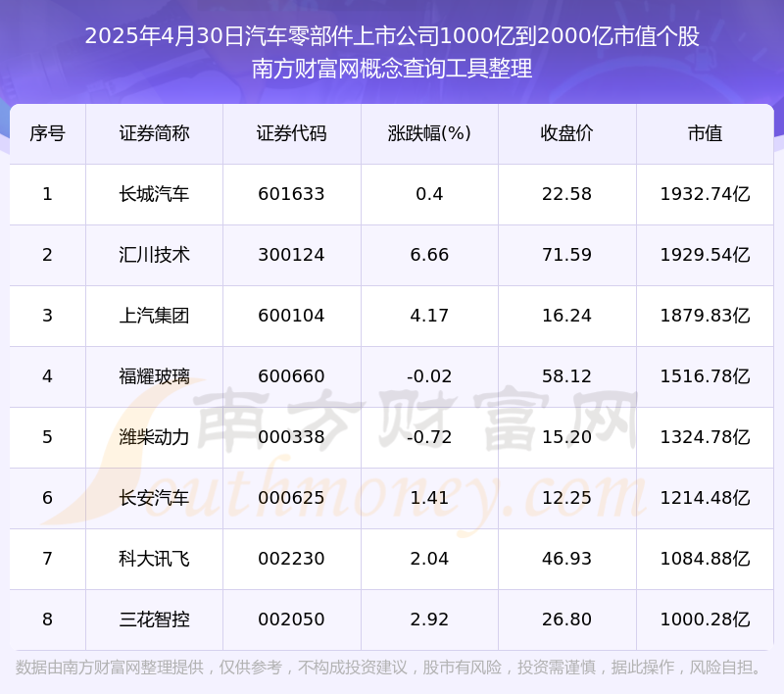Click serial number 5 in 潍柴动力 row
Image resolution: width=784 pixels, height=694 pixels.
click(x=47, y=437)
